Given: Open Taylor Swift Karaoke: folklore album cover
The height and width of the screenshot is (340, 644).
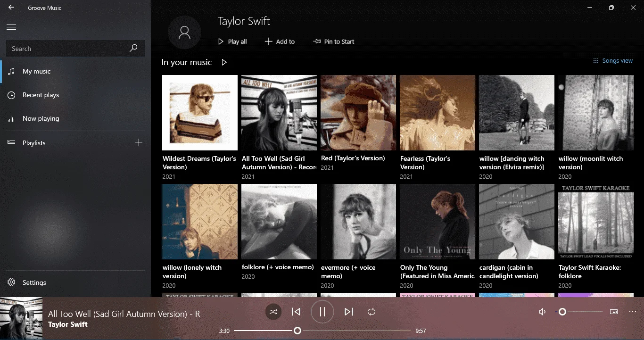Looking at the screenshot, I should [x=596, y=222].
